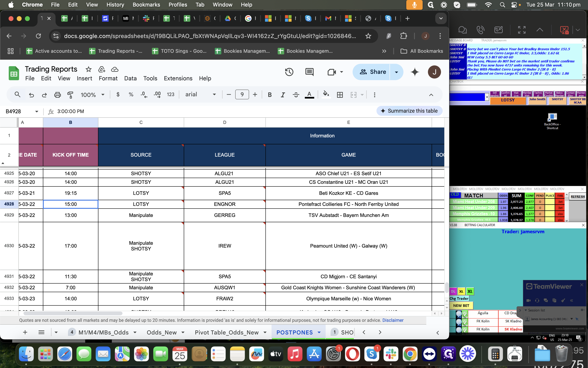The height and width of the screenshot is (368, 588).
Task: Star the Trading Reports document
Action: [88, 69]
